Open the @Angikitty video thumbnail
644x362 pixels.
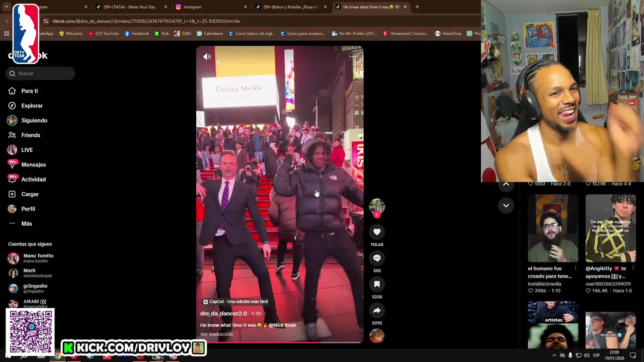(x=610, y=228)
